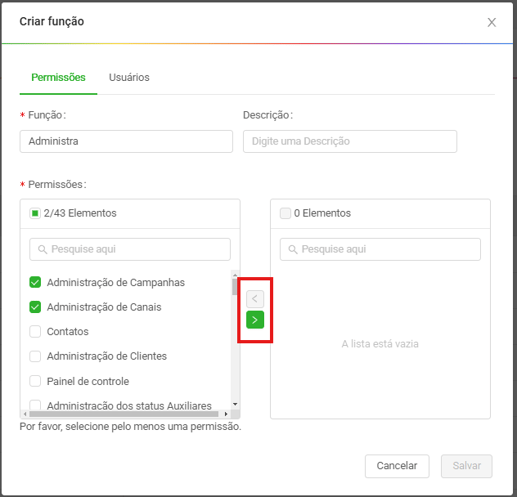Focus the Descrição input field
The image size is (517, 497).
click(350, 141)
